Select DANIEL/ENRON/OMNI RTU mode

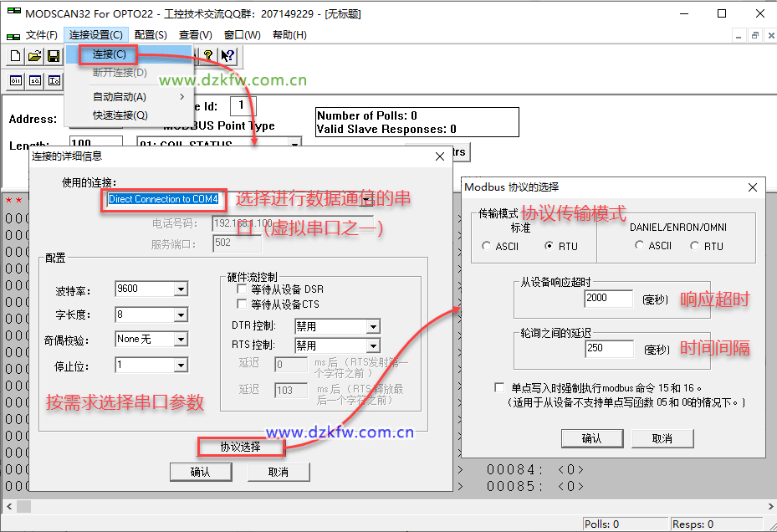point(695,246)
